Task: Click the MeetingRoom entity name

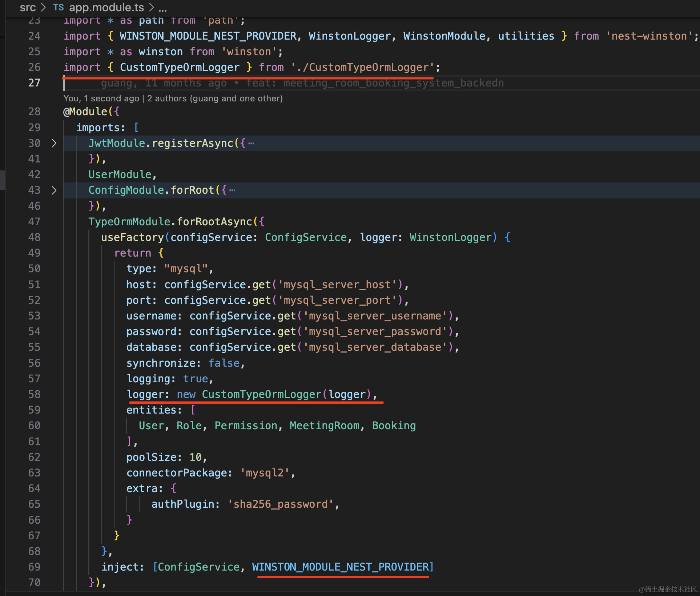Action: (324, 426)
